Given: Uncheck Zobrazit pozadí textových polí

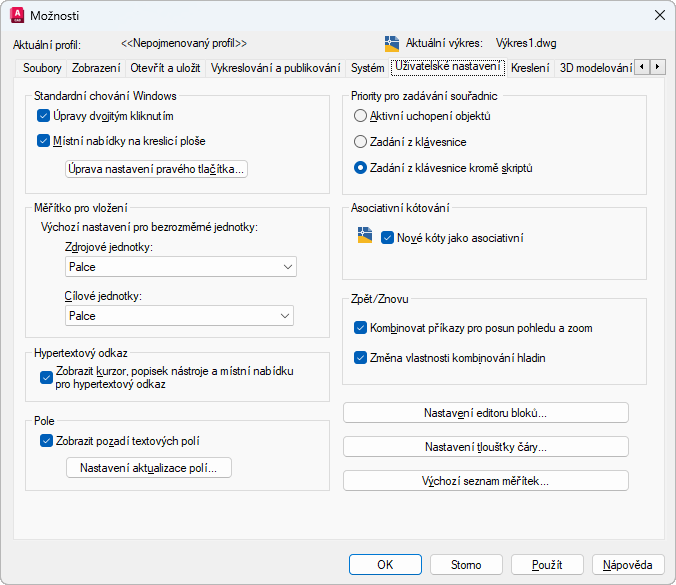Looking at the screenshot, I should [x=44, y=440].
